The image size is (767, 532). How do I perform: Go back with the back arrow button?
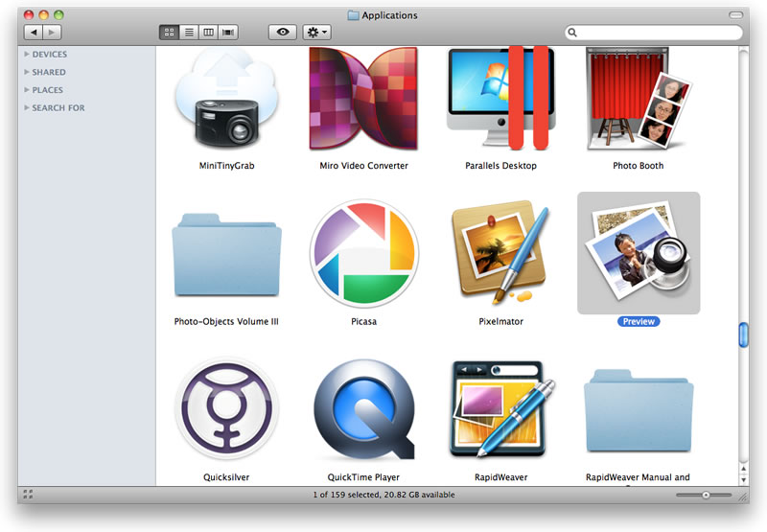coord(34,32)
